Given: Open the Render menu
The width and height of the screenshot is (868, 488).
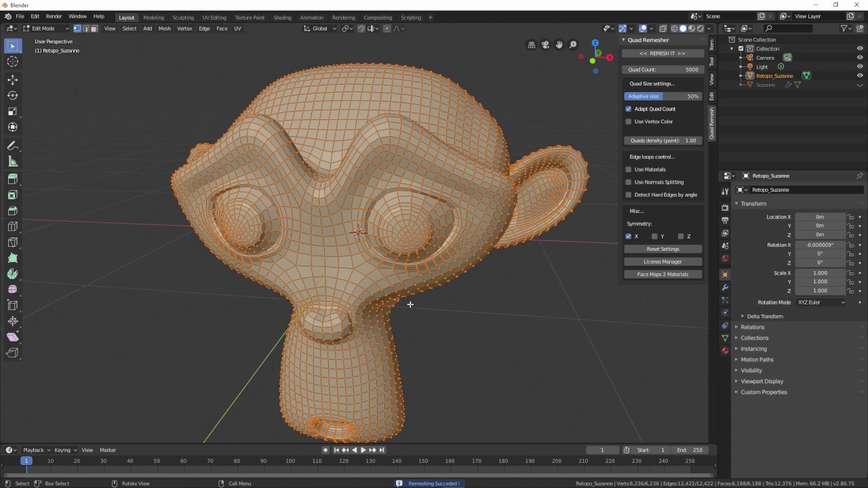Looking at the screenshot, I should point(54,16).
